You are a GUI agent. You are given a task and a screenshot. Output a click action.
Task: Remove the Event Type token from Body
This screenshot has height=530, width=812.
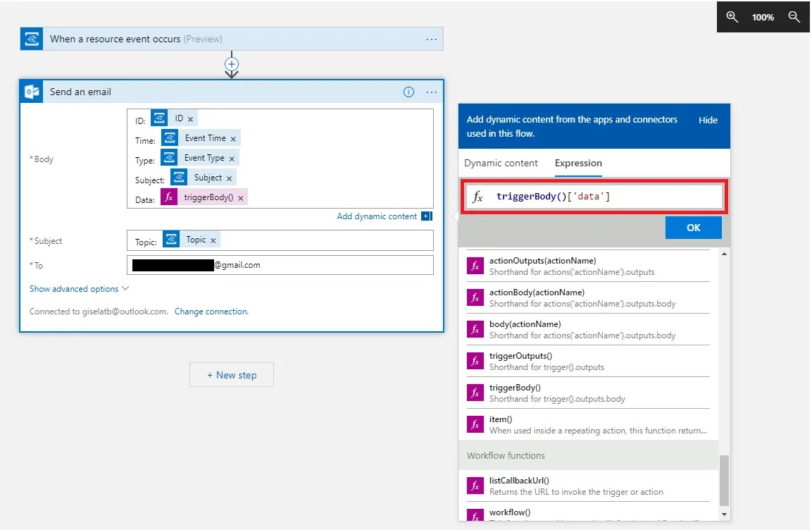(x=232, y=159)
